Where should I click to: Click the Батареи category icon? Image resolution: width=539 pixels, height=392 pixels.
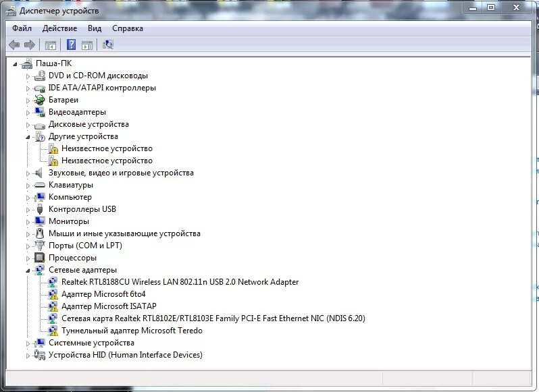pos(40,101)
